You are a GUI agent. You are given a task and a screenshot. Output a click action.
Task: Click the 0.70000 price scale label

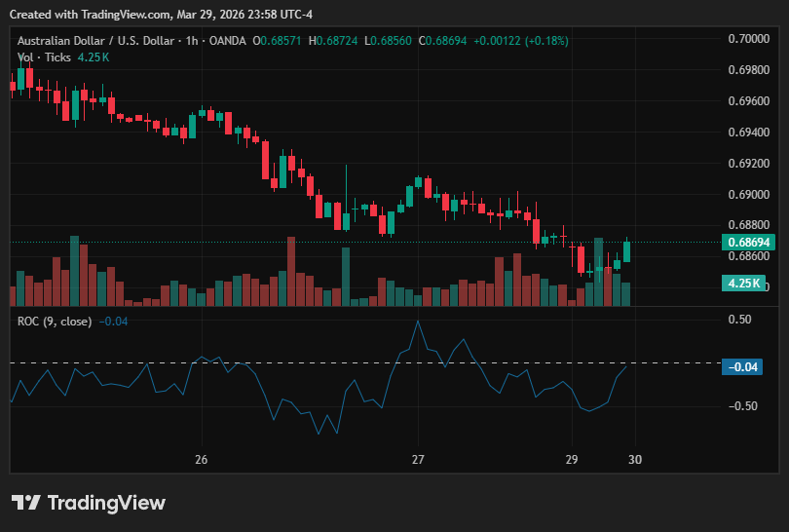tap(749, 39)
